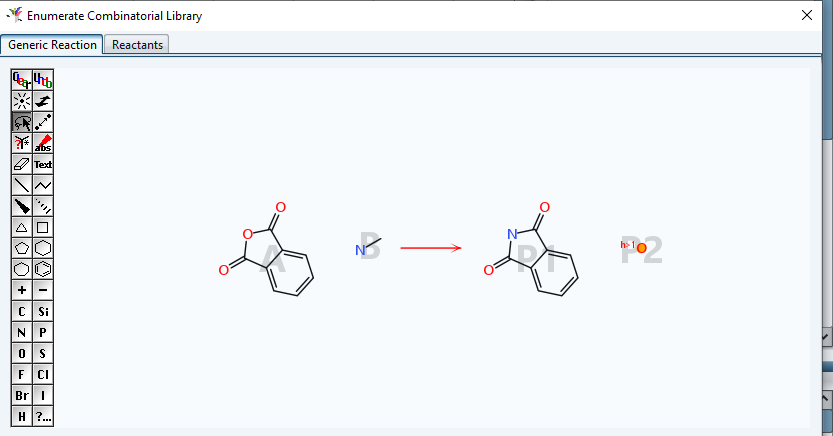This screenshot has width=833, height=436.
Task: Click the red abs stereo label tool
Action: pos(43,143)
